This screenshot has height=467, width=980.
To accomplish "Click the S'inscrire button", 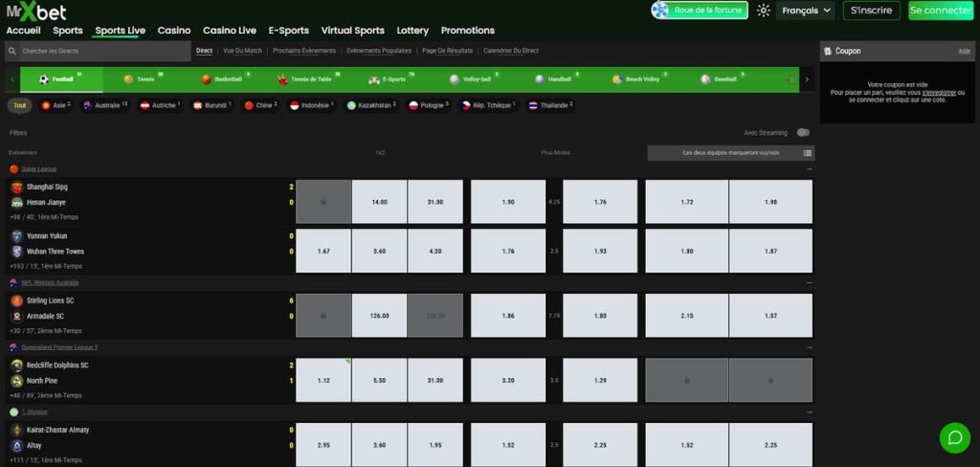I will pyautogui.click(x=872, y=11).
